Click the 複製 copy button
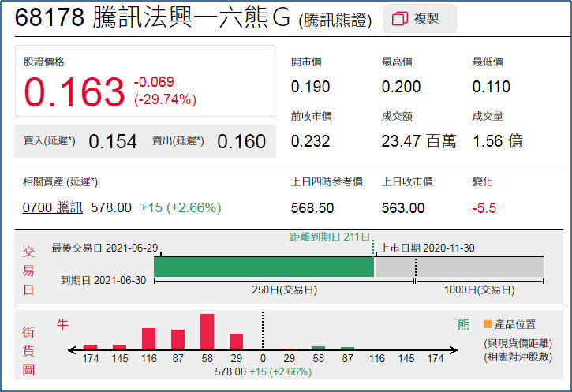The image size is (572, 392). tap(420, 19)
